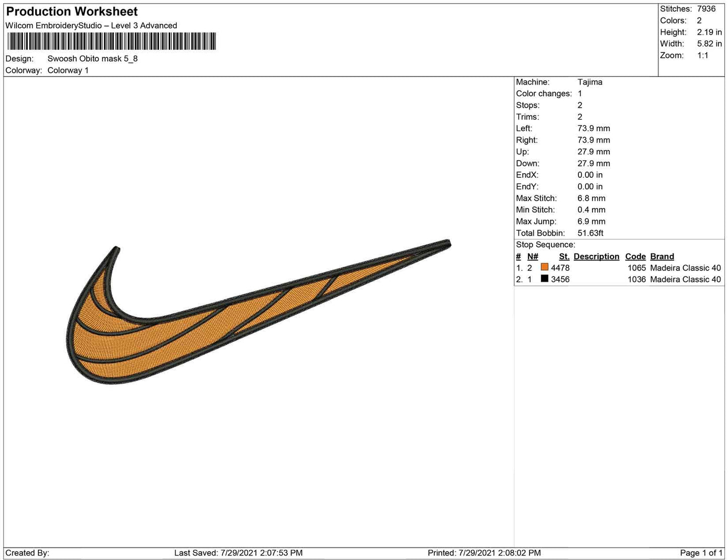Click the "Page 1 of 1" footer text
The width and height of the screenshot is (728, 560).
(x=701, y=553)
